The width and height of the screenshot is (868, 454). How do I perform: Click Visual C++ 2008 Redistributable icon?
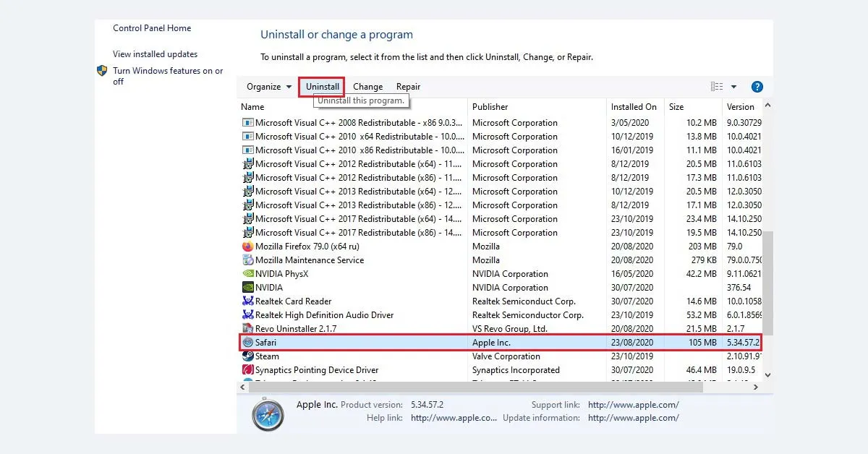[x=248, y=123]
